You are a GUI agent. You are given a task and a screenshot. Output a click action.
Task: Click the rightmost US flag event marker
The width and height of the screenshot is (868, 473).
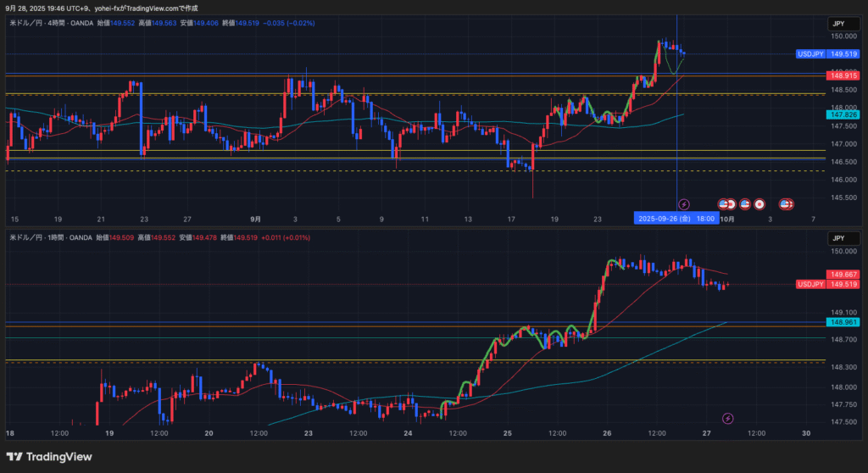(786, 204)
